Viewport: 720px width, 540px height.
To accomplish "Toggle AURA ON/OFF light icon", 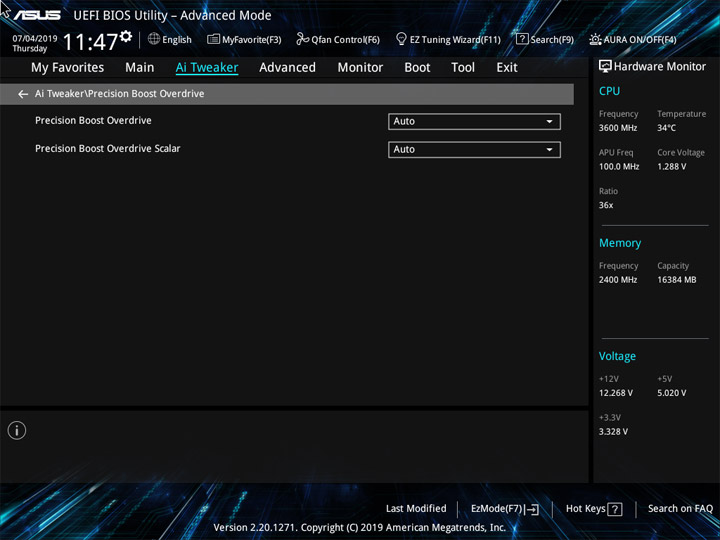I will coord(595,39).
